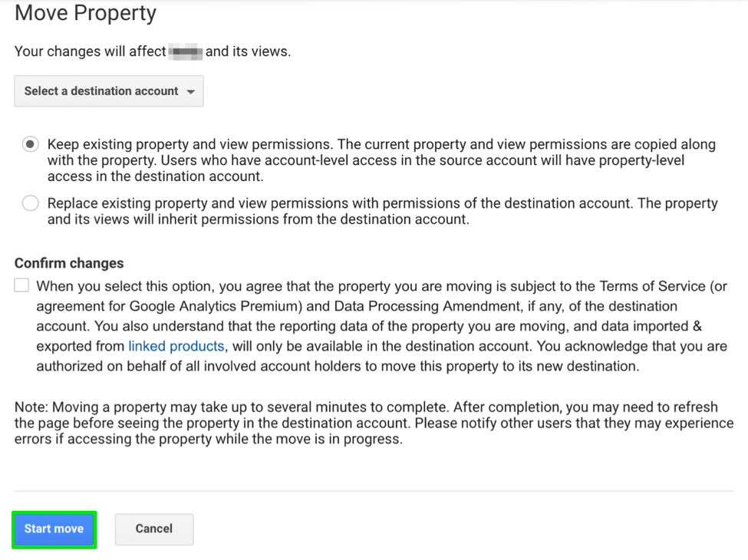Click the 'Data Processing Amendment' phrase
This screenshot has width=748, height=560.
tap(427, 306)
